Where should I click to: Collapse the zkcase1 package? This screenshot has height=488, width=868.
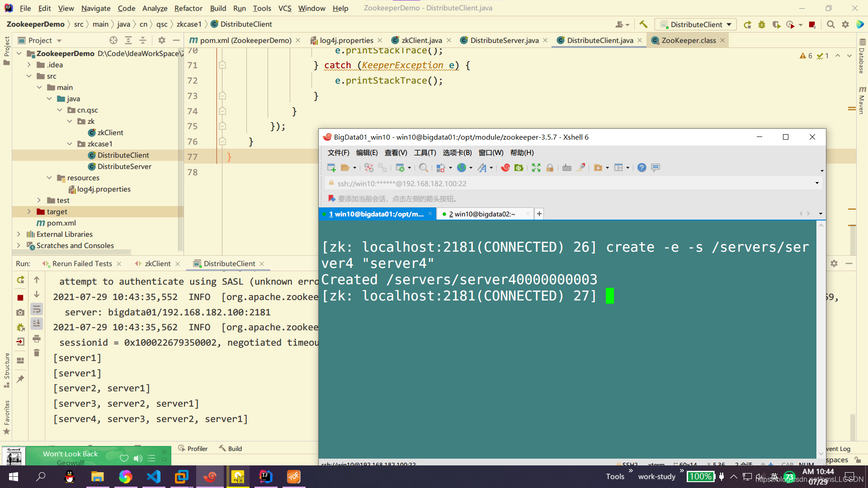[70, 144]
